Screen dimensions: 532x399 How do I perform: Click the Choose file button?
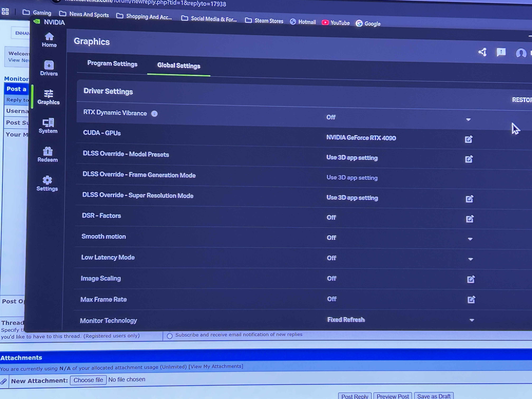88,380
